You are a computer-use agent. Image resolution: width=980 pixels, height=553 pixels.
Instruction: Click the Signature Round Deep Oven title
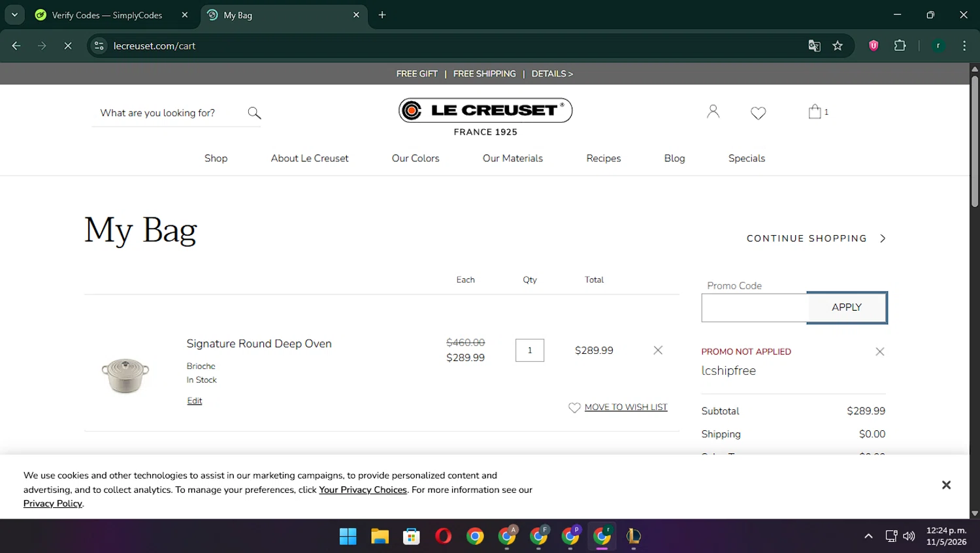click(259, 343)
